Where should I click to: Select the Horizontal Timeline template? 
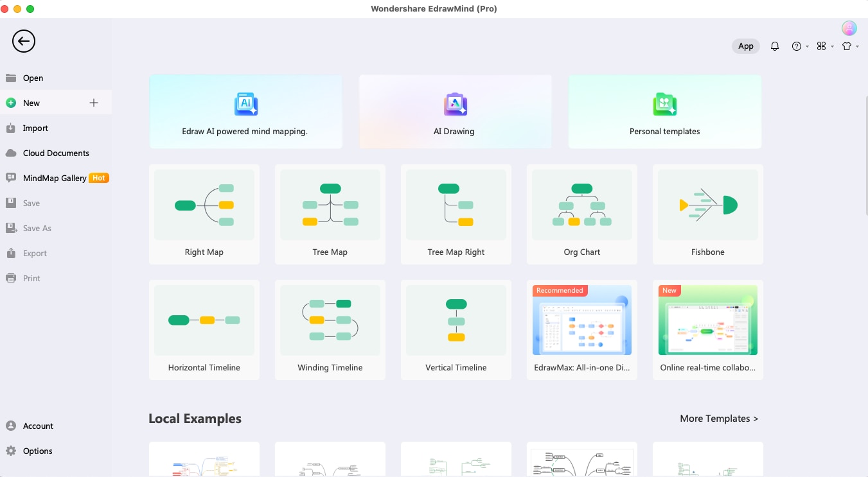[204, 330]
